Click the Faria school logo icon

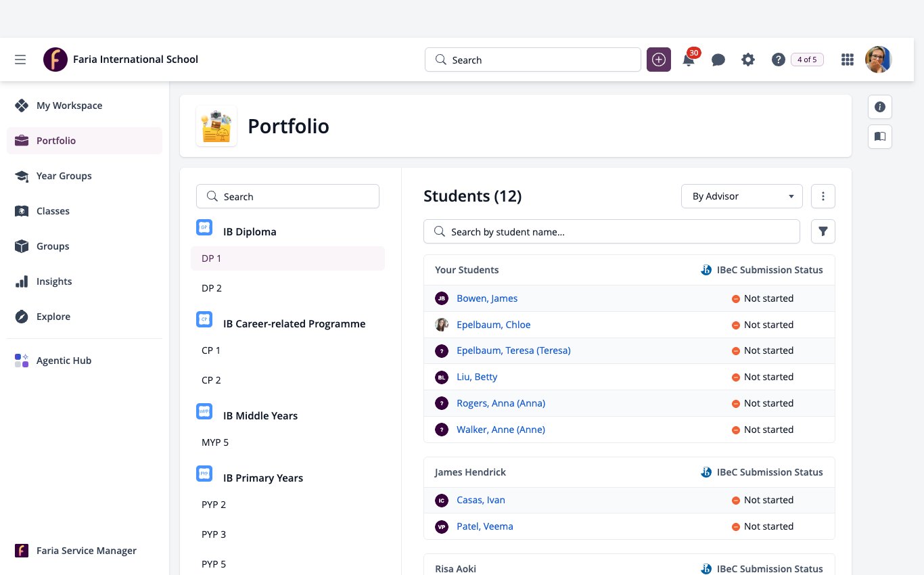click(x=55, y=60)
